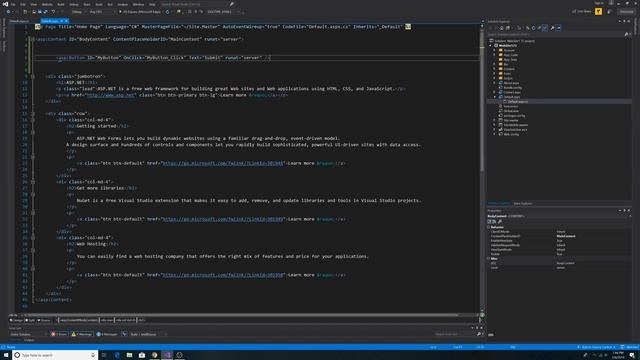640x360 pixels.
Task: Open the DOCTYPE XHTML5 target schema dropdown
Action: [x=223, y=12]
